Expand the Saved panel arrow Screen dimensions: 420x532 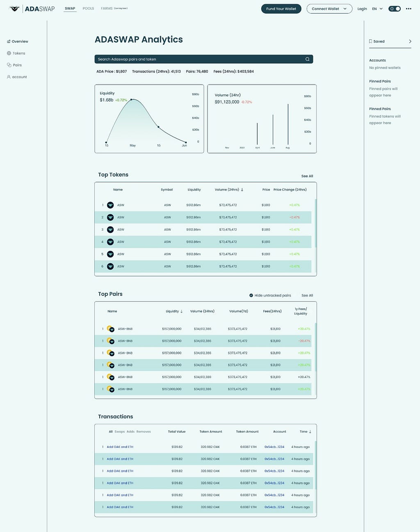410,41
